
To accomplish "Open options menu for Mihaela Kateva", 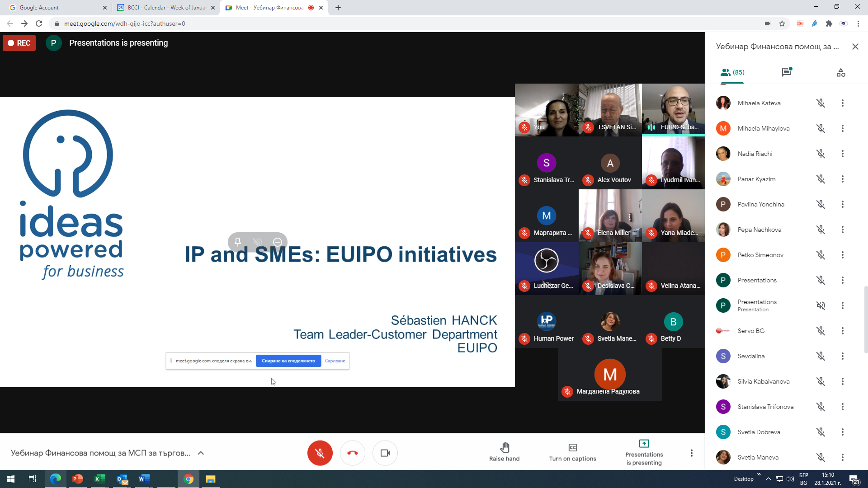I will (842, 103).
